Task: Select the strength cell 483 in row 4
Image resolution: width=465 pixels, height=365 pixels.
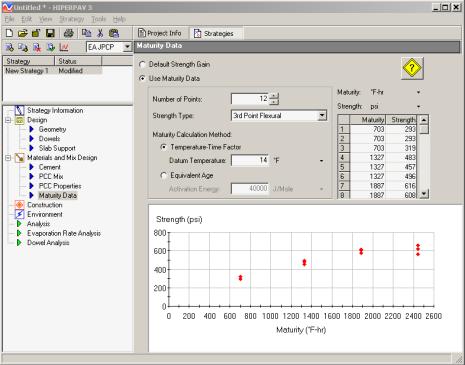Action: 401,157
